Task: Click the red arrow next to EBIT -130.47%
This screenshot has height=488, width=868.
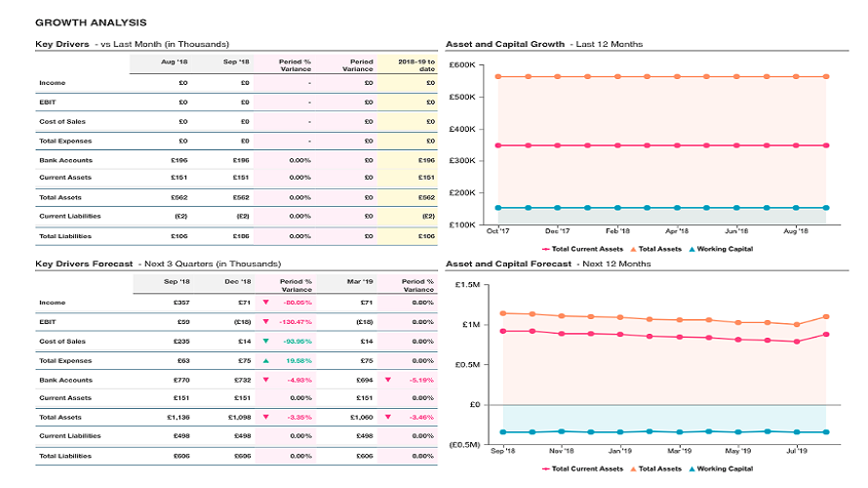Action: pyautogui.click(x=265, y=322)
